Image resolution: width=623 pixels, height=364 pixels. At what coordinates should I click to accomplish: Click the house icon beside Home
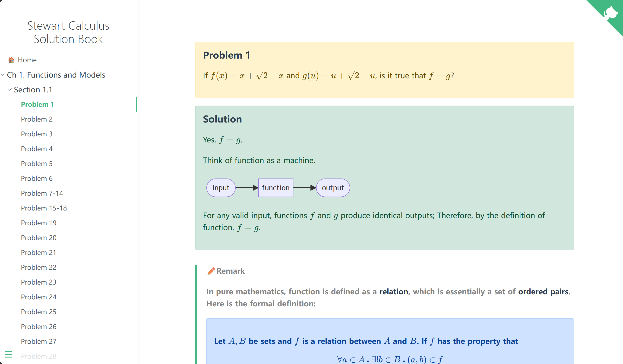pyautogui.click(x=11, y=60)
